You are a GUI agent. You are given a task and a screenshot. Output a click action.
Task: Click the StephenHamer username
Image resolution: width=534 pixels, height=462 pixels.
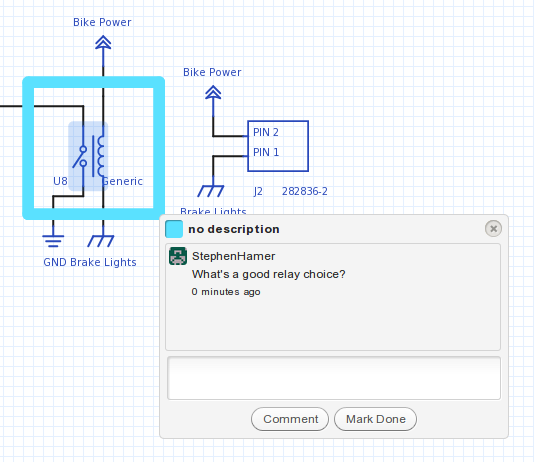[234, 256]
